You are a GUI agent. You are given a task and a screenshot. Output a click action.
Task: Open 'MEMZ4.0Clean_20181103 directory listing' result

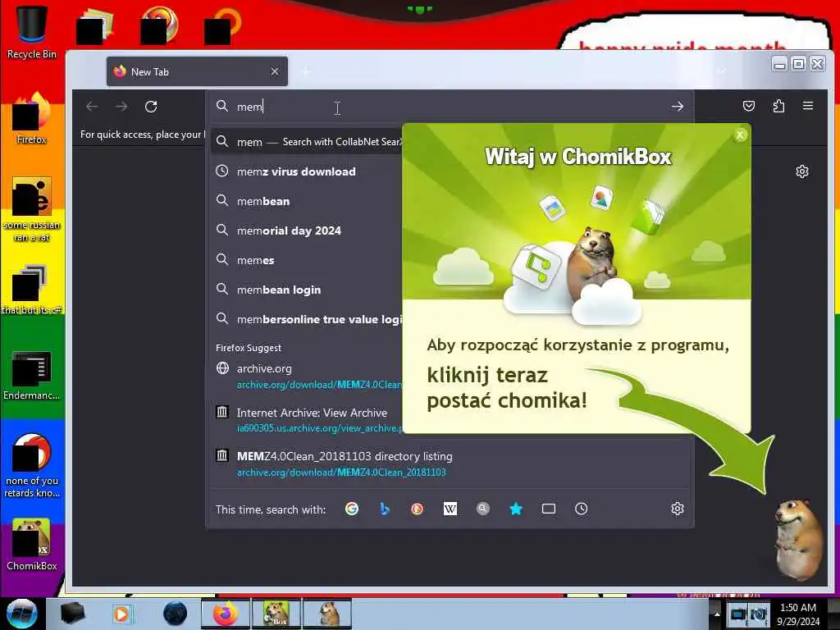pos(450,464)
